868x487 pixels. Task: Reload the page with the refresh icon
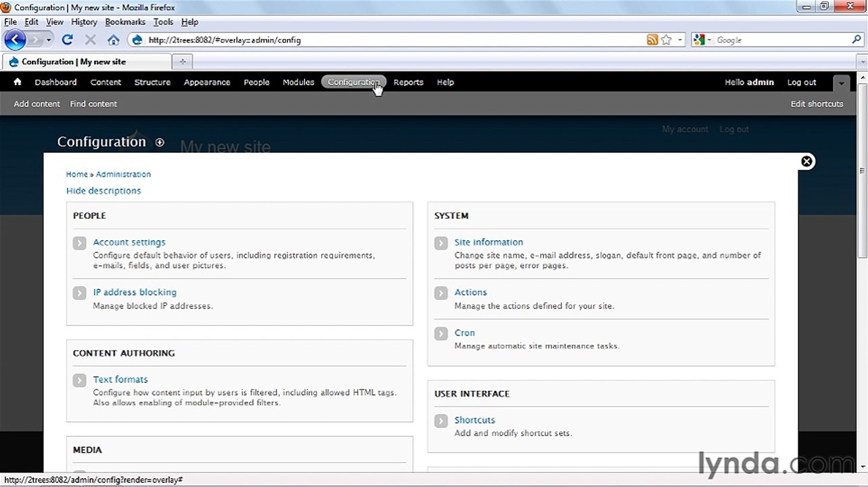pos(67,40)
